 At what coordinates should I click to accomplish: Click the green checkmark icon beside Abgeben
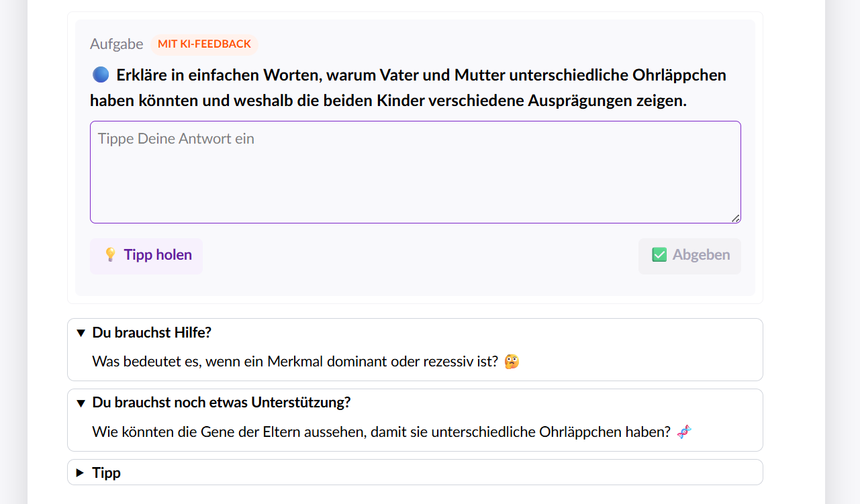(659, 255)
